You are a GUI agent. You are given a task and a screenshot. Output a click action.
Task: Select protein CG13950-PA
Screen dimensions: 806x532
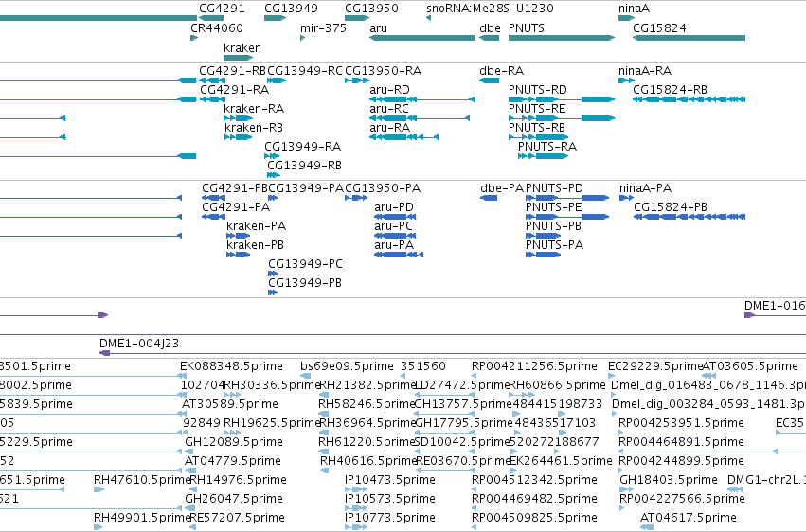[x=356, y=198]
